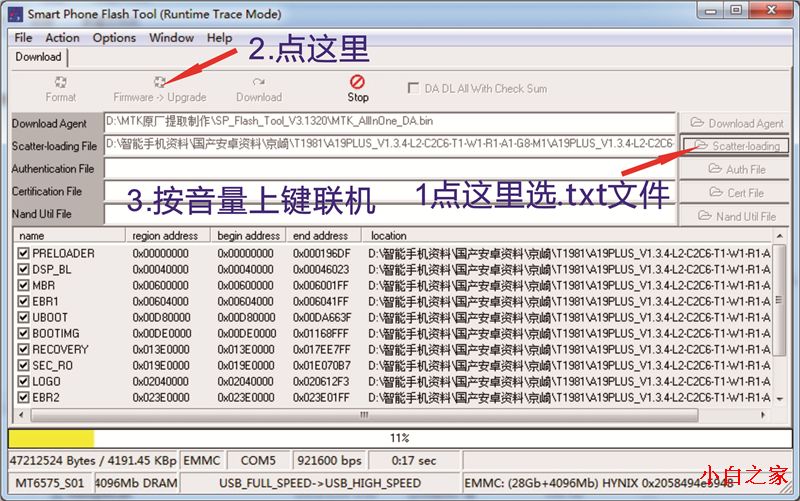
Task: Uncheck the SEC_RO partition
Action: pos(23,365)
